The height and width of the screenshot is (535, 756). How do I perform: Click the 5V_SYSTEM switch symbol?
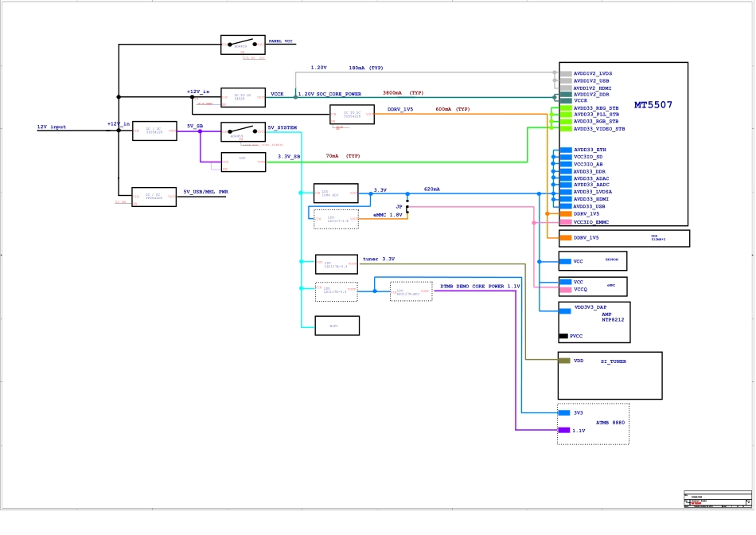(x=243, y=131)
